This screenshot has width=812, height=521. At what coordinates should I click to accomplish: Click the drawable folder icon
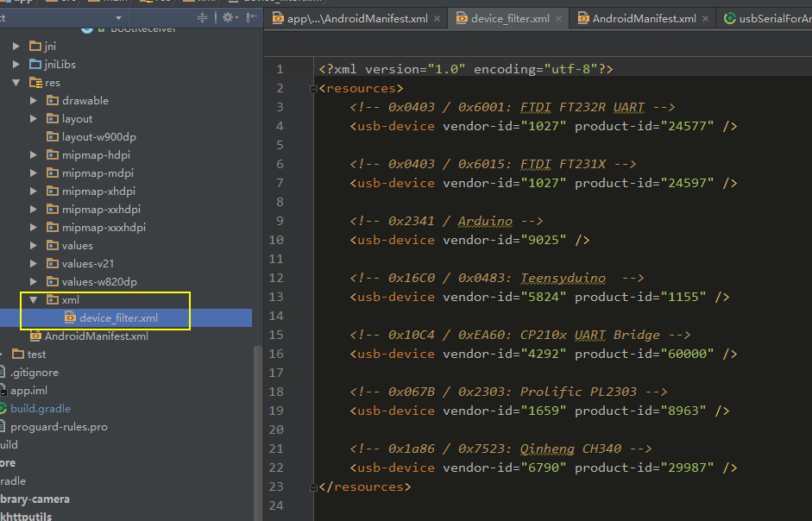53,100
